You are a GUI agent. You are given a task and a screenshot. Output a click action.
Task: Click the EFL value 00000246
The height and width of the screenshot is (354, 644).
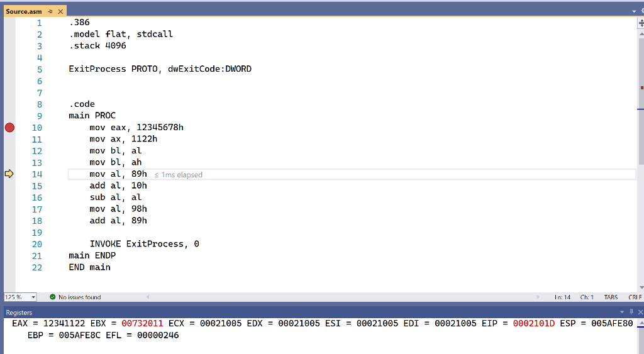click(158, 335)
